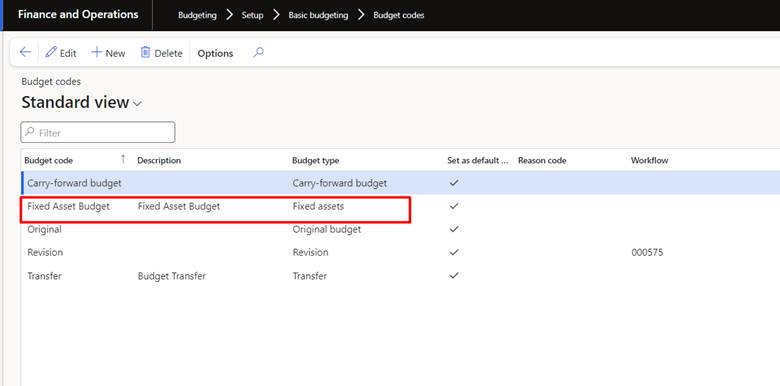Click the New plus icon
The image size is (780, 386).
tap(97, 52)
